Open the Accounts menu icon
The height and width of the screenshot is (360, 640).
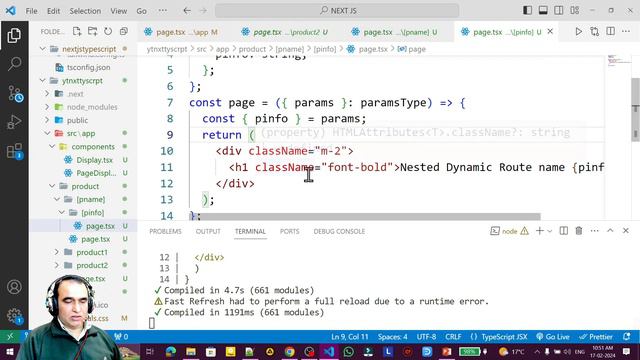coord(14,287)
